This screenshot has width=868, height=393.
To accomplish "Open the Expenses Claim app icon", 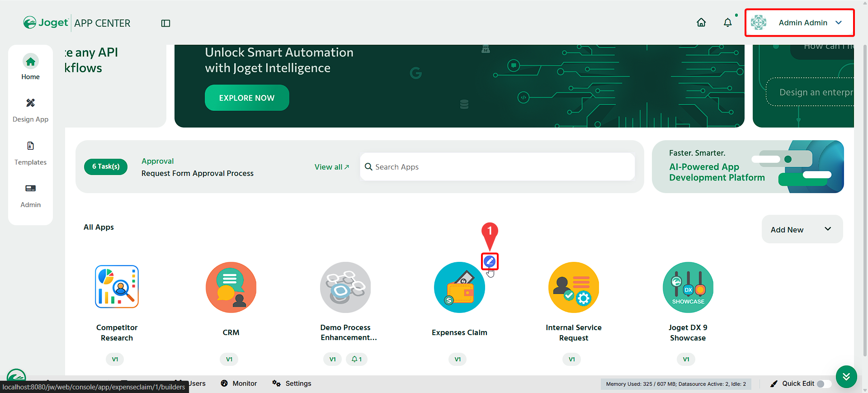I will (459, 287).
